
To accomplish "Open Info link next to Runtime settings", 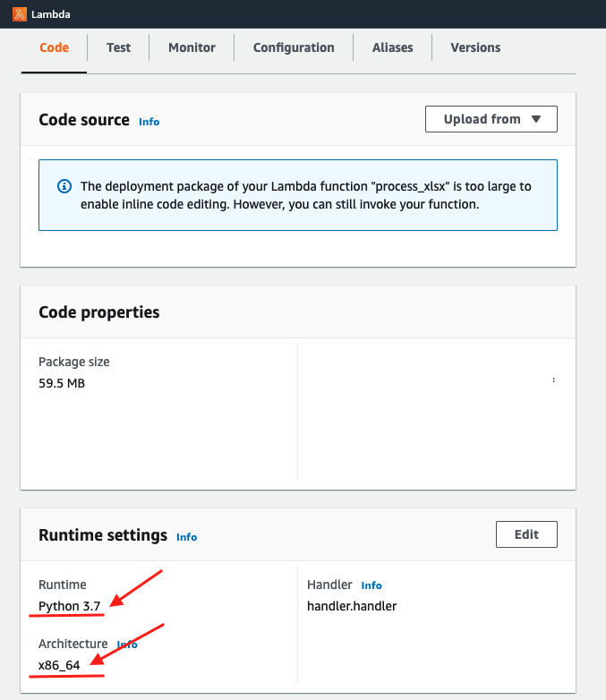I will point(186,537).
